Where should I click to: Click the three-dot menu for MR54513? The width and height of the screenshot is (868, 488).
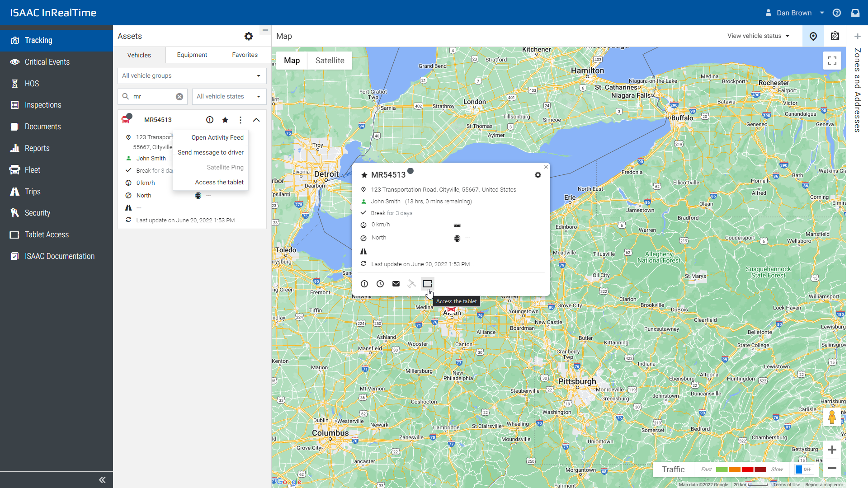coord(241,120)
